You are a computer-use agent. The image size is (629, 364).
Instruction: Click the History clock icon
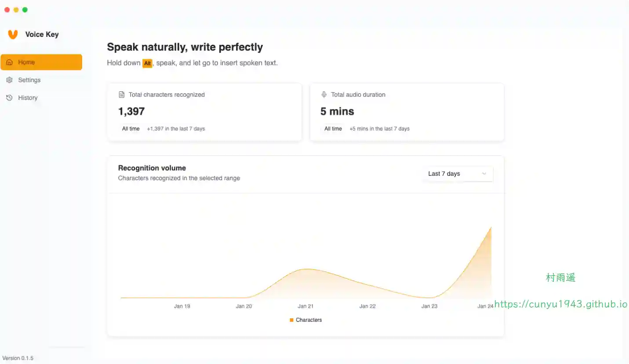(x=9, y=98)
